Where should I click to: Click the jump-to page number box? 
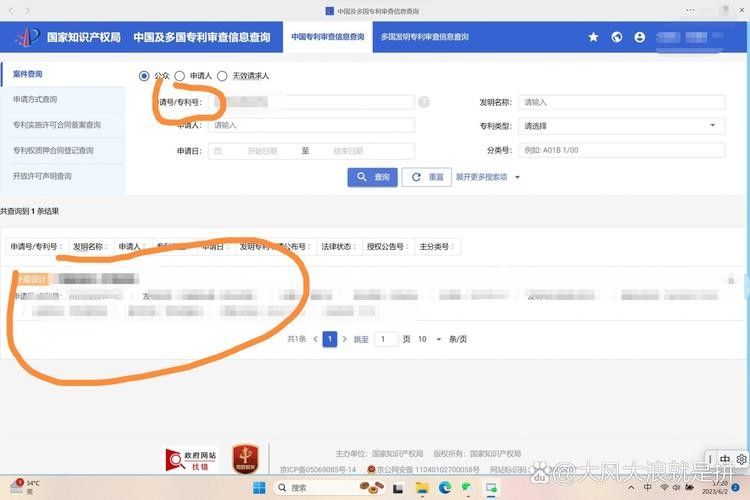386,339
